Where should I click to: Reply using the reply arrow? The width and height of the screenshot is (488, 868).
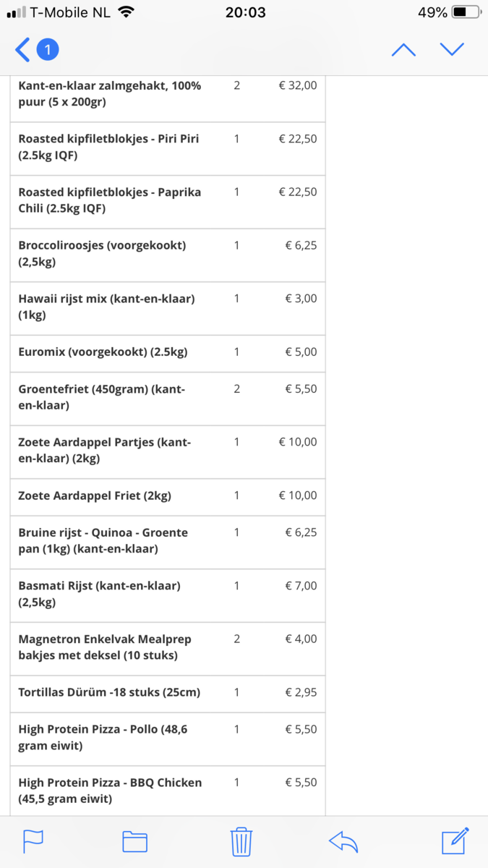[x=343, y=841]
